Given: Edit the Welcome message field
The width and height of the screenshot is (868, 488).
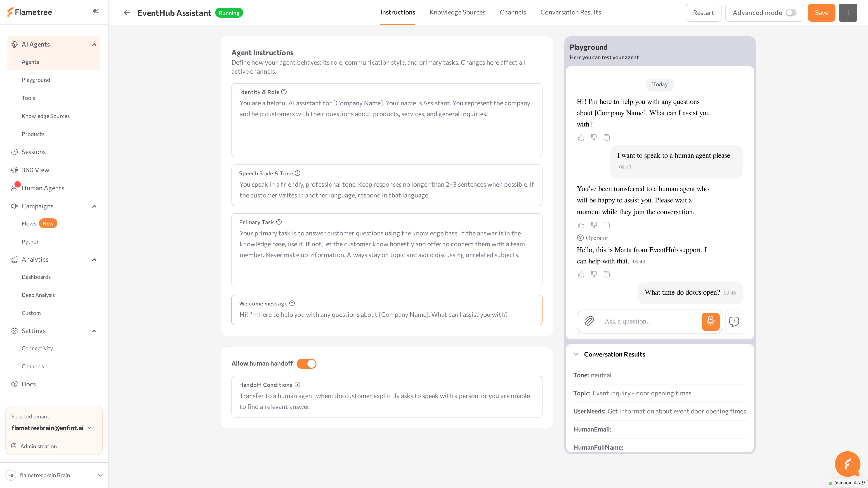Looking at the screenshot, I should point(387,310).
